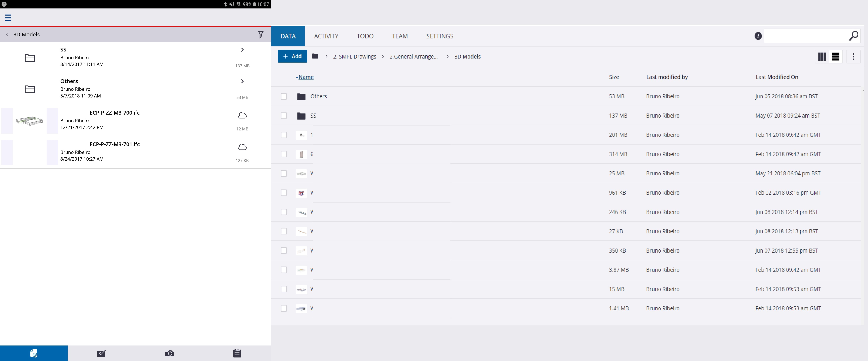Open the notes/report icon in bottom bar

[237, 353]
